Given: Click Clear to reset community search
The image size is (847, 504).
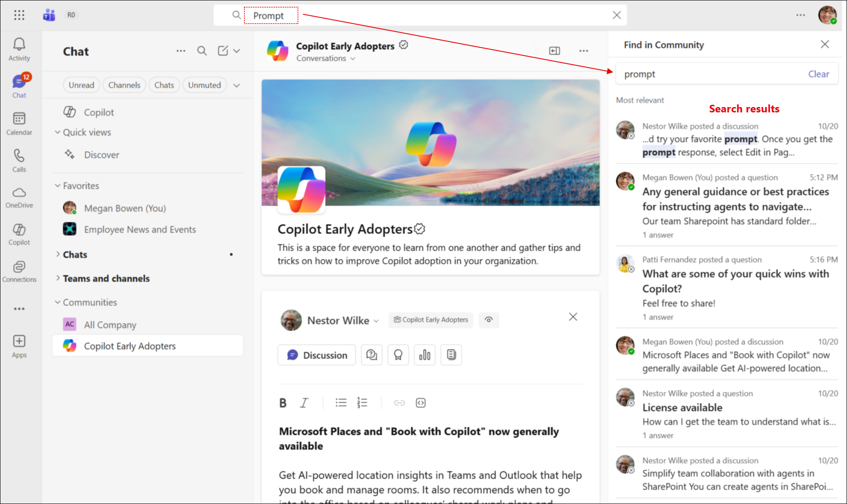Looking at the screenshot, I should pyautogui.click(x=818, y=74).
